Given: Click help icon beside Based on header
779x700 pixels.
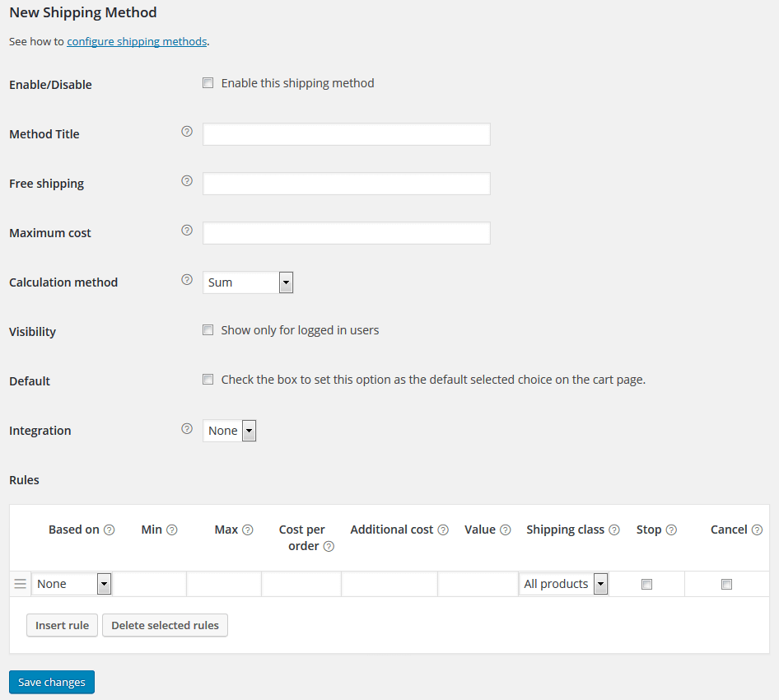Looking at the screenshot, I should [x=110, y=530].
